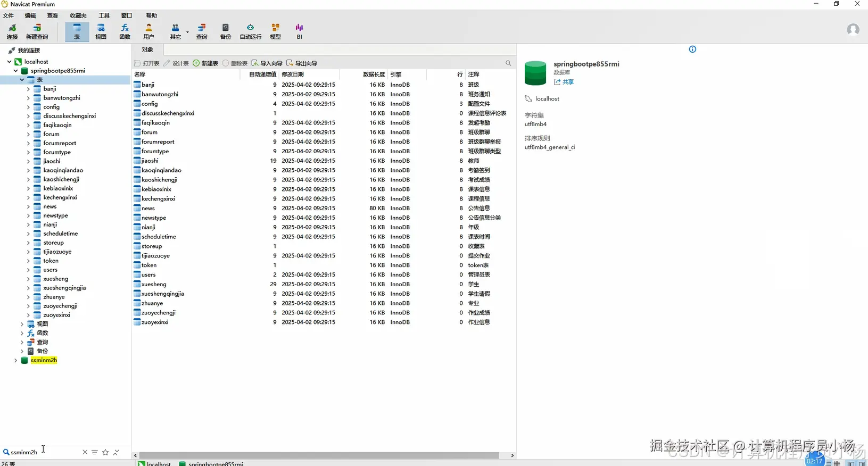Open the Window (窗口) menu
This screenshot has height=466, width=868.
pos(127,15)
